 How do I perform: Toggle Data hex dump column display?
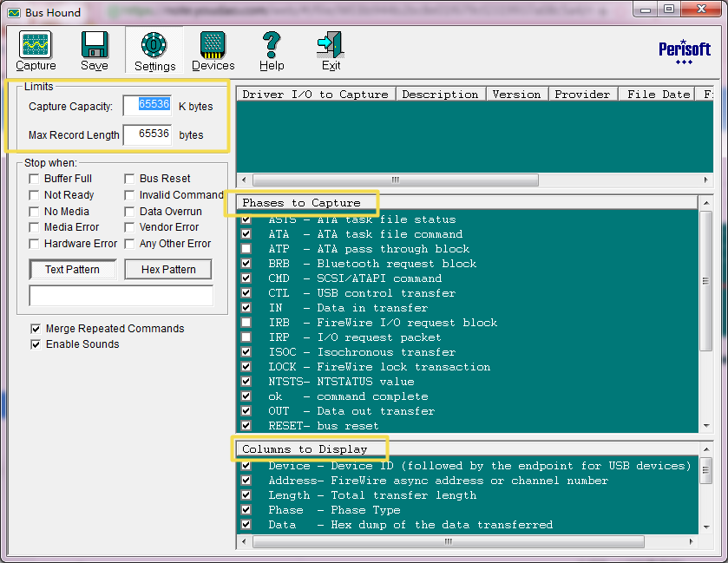(246, 525)
